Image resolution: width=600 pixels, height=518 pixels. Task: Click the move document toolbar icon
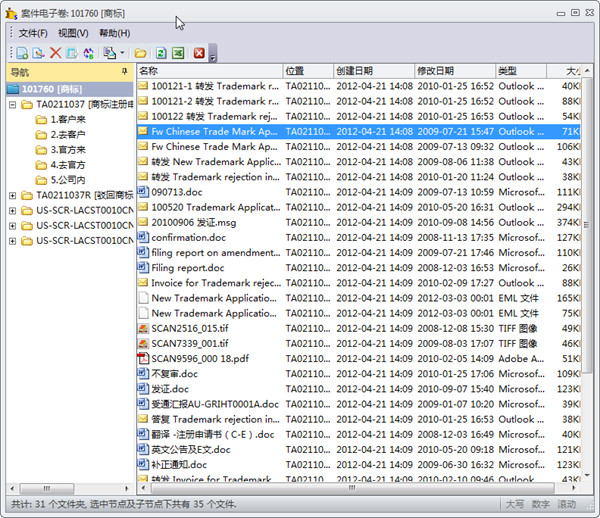[72, 53]
